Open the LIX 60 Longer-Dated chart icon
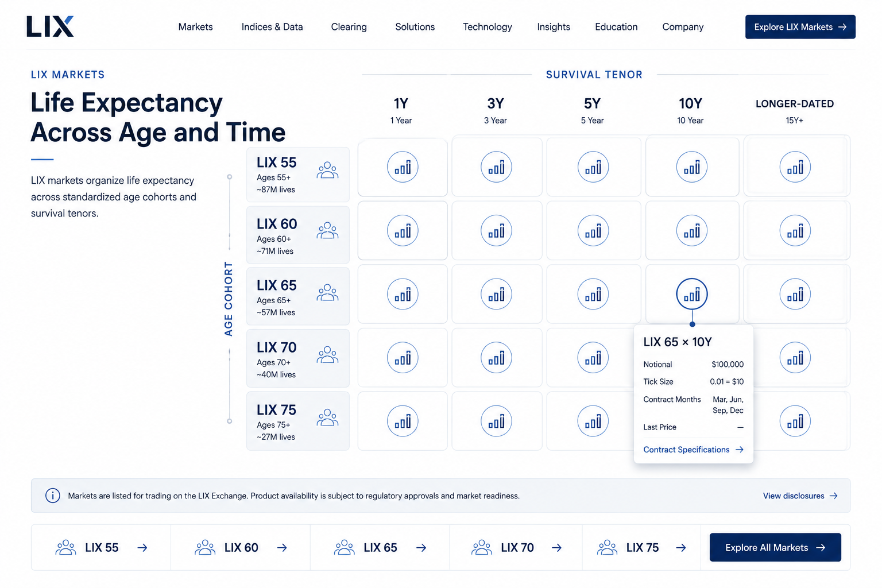Image resolution: width=882 pixels, height=588 pixels. 795,231
